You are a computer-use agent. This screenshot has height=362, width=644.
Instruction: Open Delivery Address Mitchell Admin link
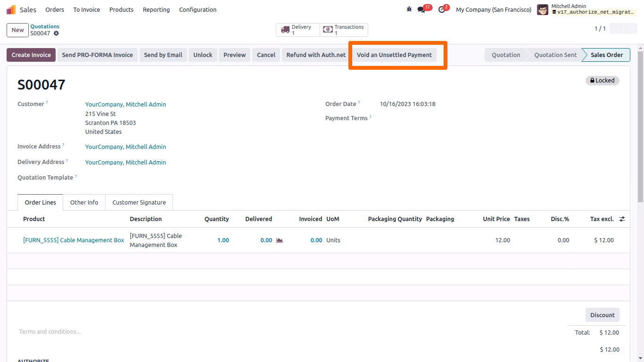(125, 163)
